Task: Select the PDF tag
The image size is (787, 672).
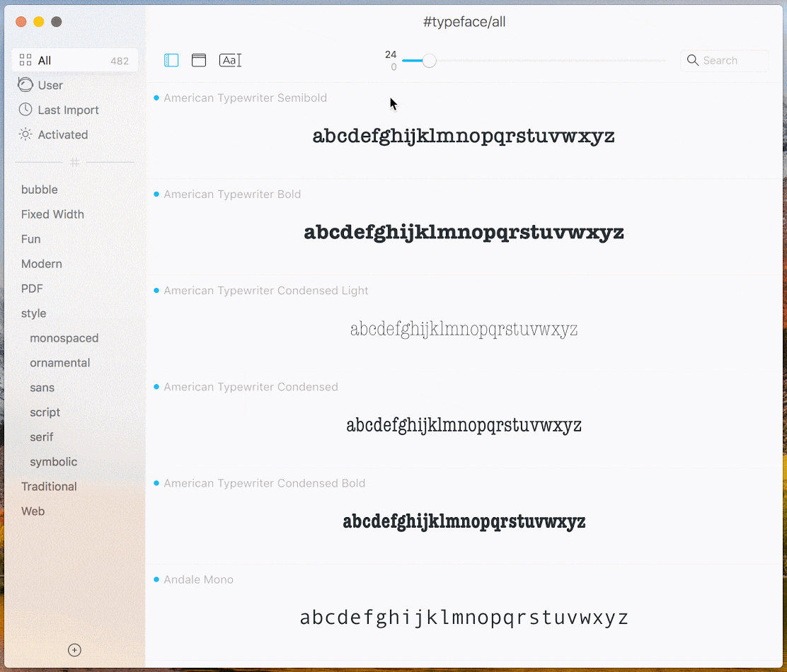Action: [x=32, y=289]
